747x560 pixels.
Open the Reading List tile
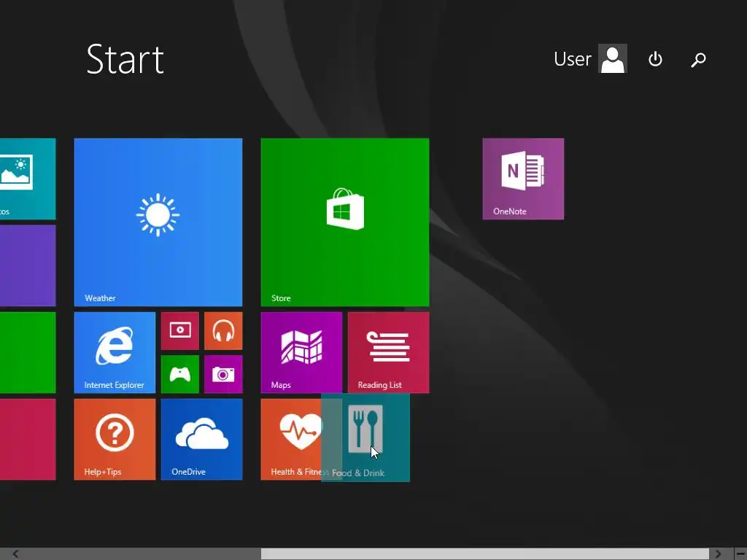(x=388, y=352)
